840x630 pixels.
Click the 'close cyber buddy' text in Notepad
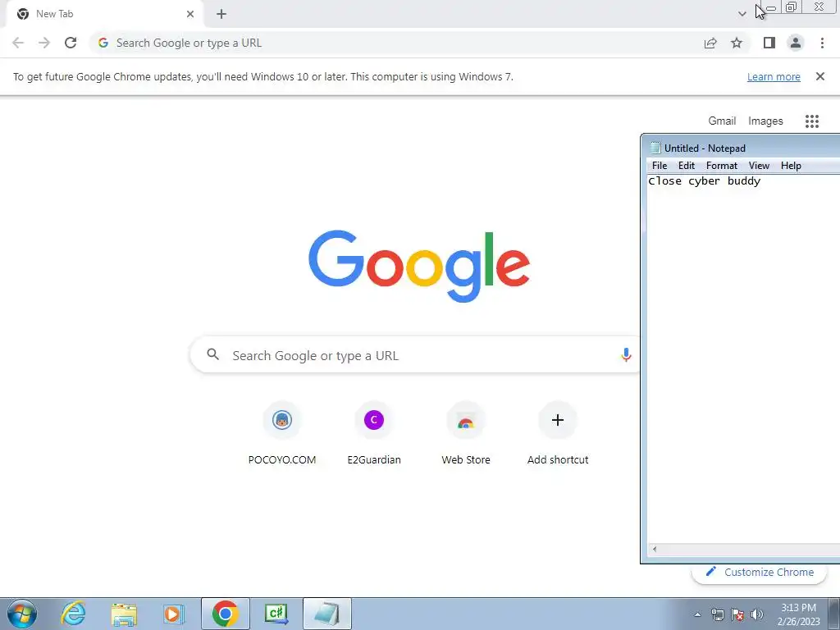(704, 181)
